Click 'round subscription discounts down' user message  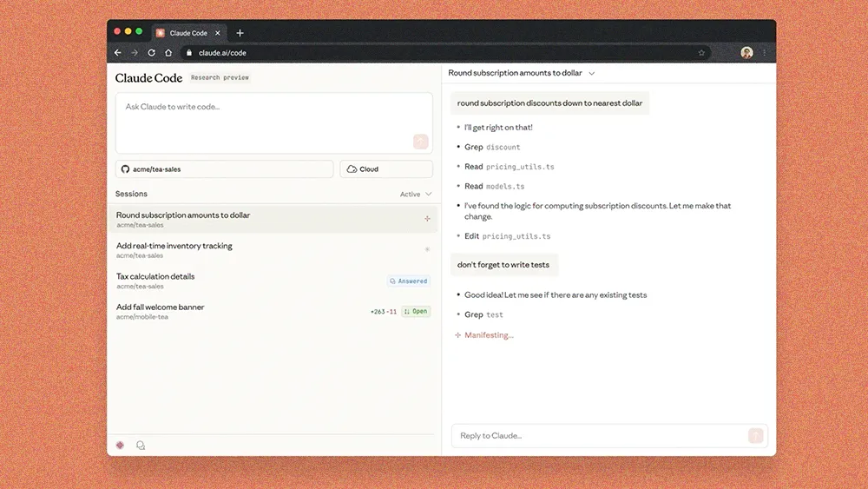pos(549,103)
